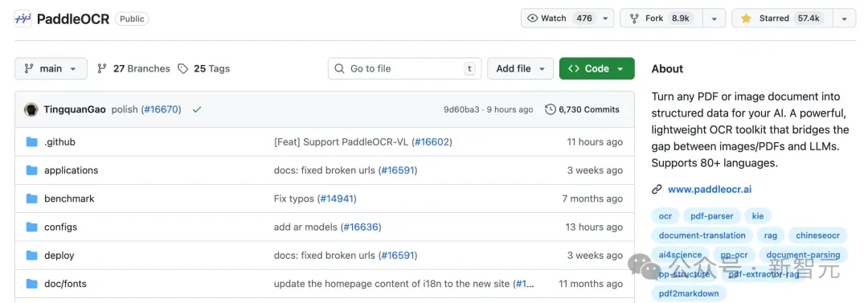
Task: Click the '11 hours ago' timestamp for .github
Action: pyautogui.click(x=595, y=142)
